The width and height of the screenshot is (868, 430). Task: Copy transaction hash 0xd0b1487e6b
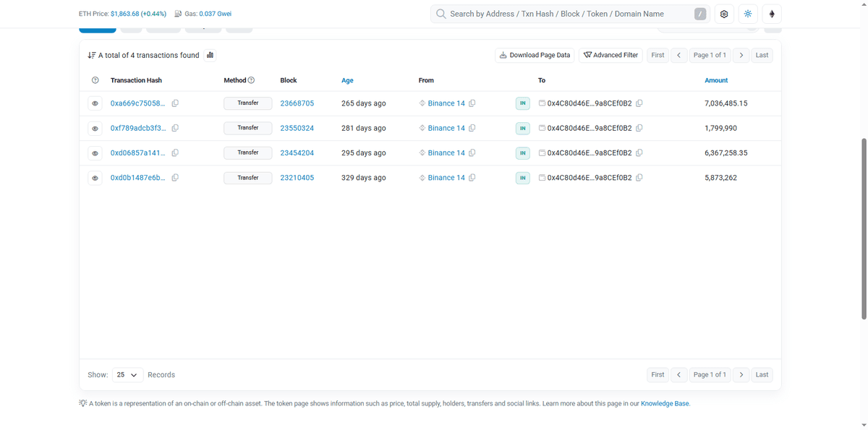pyautogui.click(x=176, y=177)
